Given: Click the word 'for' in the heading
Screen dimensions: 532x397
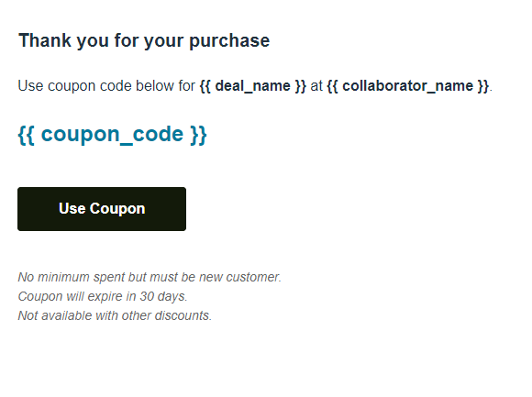Looking at the screenshot, I should [x=127, y=40].
